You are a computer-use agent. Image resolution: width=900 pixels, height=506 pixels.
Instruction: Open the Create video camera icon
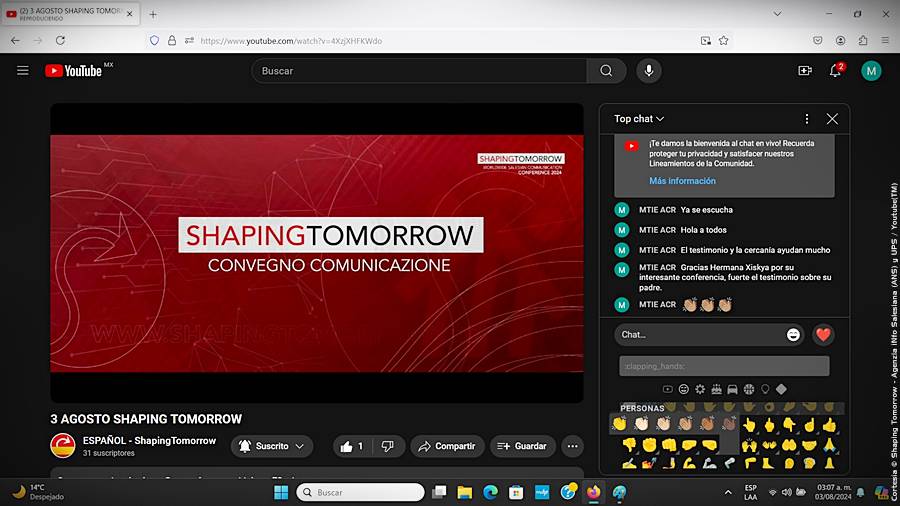pos(805,71)
